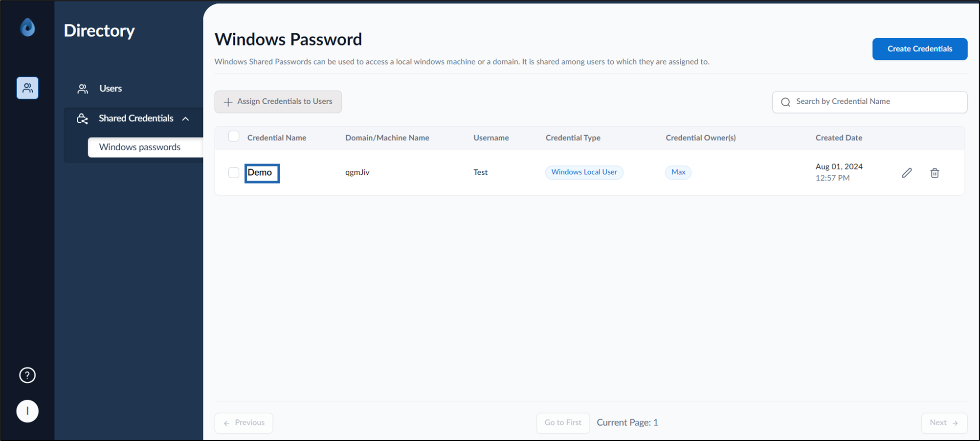Select Windows passwords submenu item

[145, 147]
